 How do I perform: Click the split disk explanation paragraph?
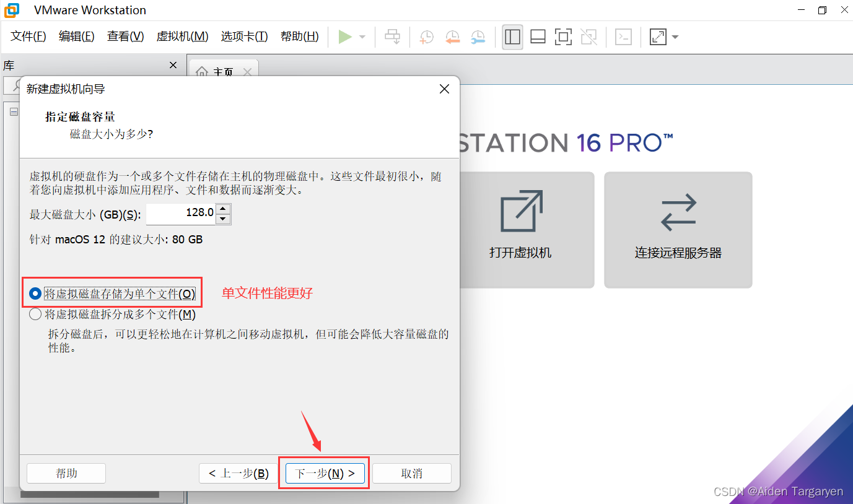[x=248, y=341]
